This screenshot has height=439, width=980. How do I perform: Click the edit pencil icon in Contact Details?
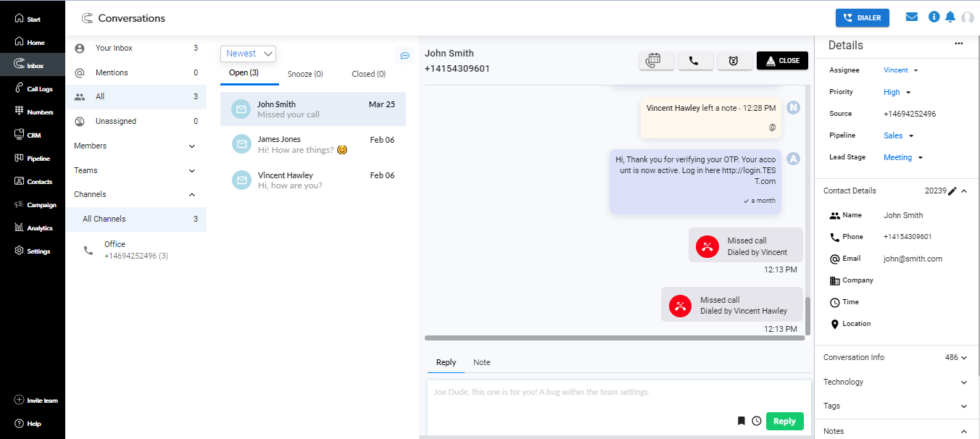(x=952, y=191)
